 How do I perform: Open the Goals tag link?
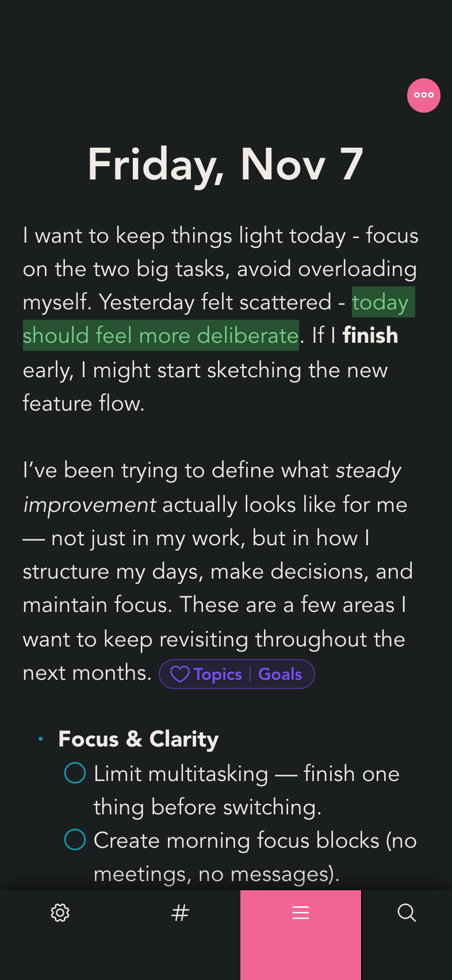[x=280, y=674]
